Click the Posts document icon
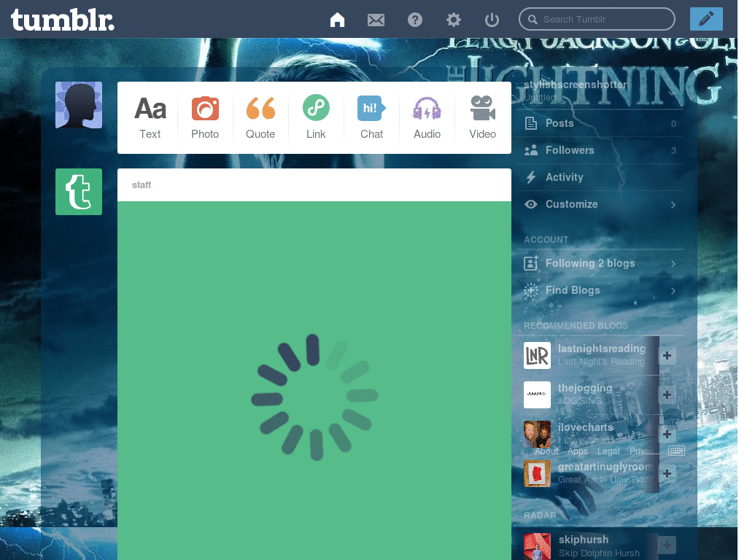This screenshot has width=747, height=560. 531,123
